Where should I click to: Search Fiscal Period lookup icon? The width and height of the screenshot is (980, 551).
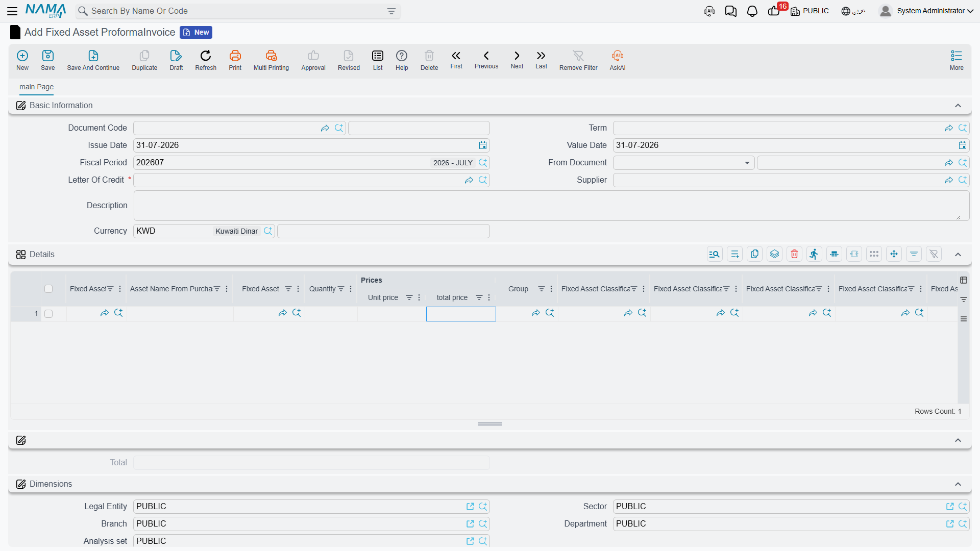click(483, 163)
